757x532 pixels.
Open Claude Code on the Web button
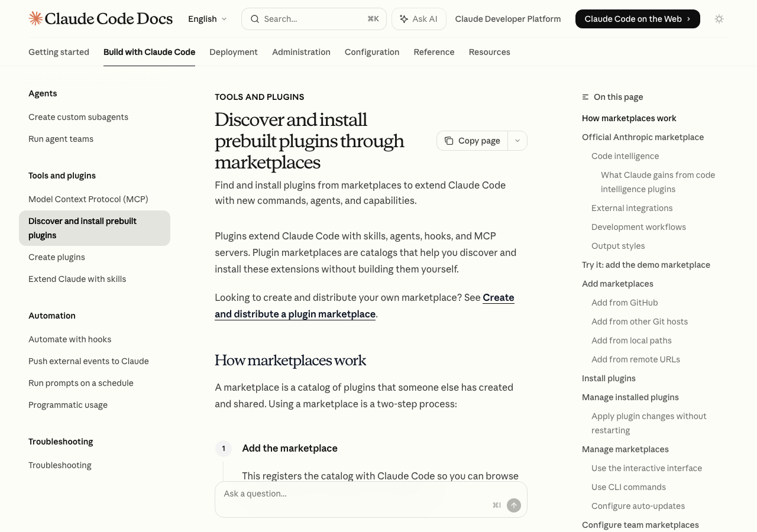tap(637, 19)
